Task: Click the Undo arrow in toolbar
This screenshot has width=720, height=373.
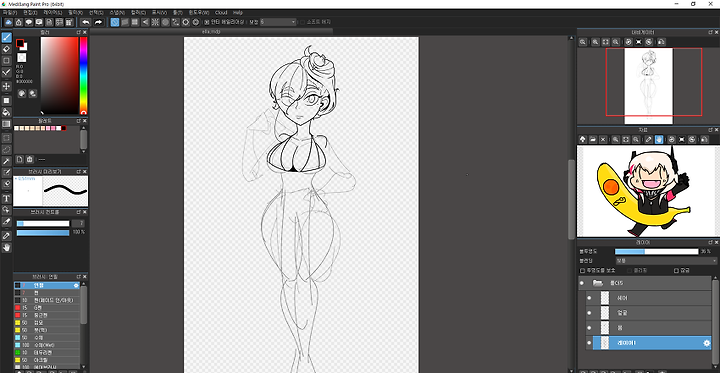Action: click(x=85, y=22)
